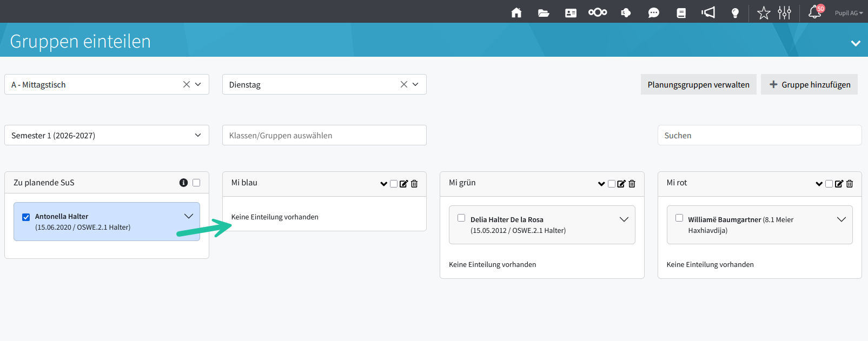The width and height of the screenshot is (868, 341).
Task: Click the Klassen/Gruppen auswählen field
Action: pos(324,135)
